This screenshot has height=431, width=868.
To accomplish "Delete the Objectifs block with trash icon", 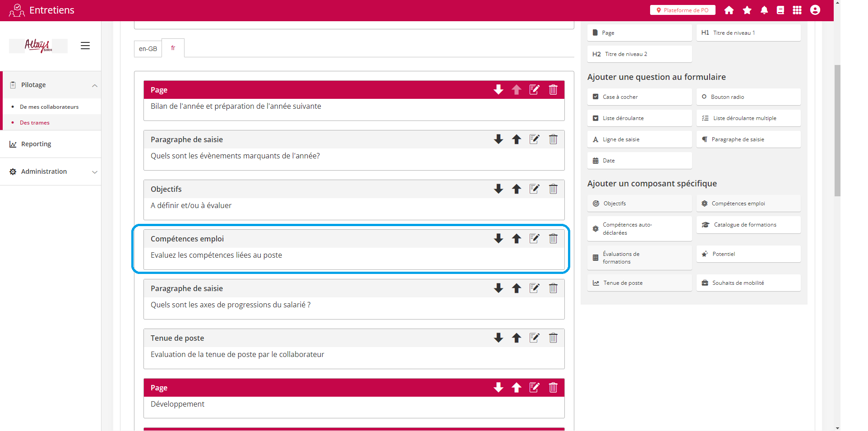I will click(553, 189).
